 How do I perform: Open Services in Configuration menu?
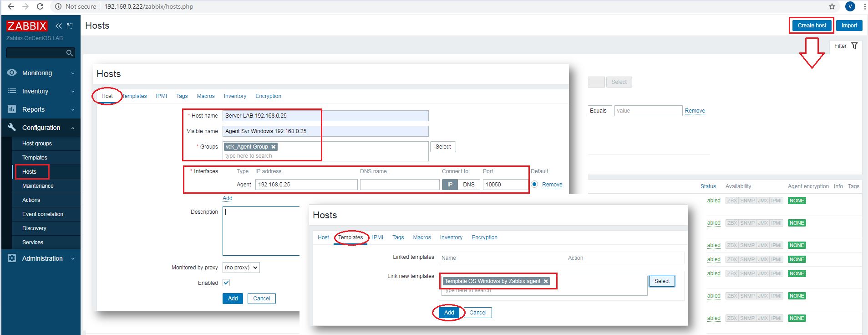(x=33, y=242)
